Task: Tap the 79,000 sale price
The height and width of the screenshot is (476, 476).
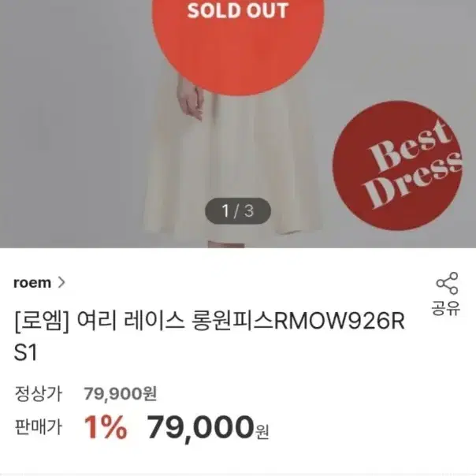Action: tap(200, 427)
